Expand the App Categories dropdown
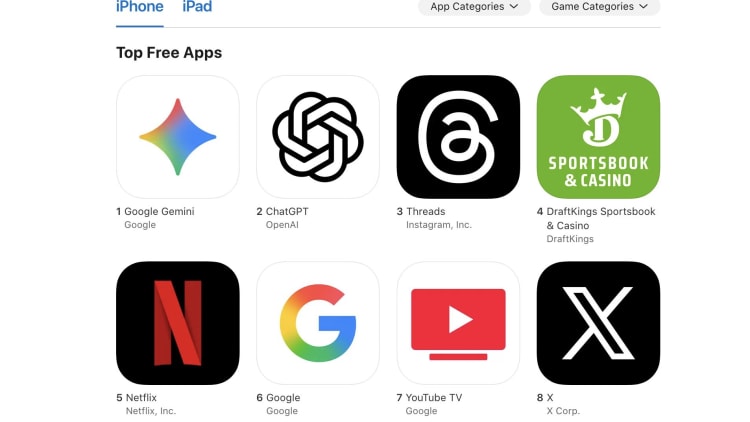750x422 pixels. 474,7
